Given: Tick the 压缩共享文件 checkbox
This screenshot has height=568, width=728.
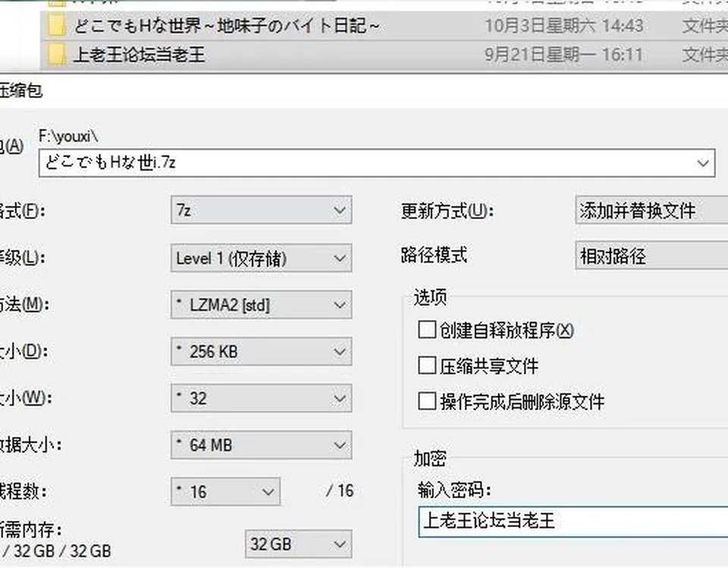Looking at the screenshot, I should tap(427, 366).
